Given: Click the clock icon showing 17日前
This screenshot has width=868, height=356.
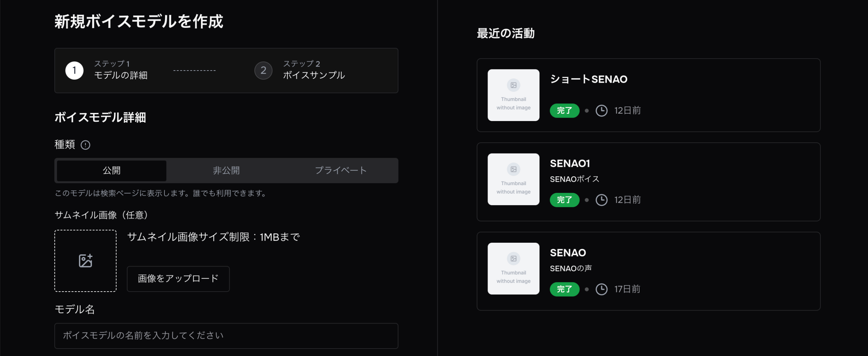Looking at the screenshot, I should click(601, 289).
